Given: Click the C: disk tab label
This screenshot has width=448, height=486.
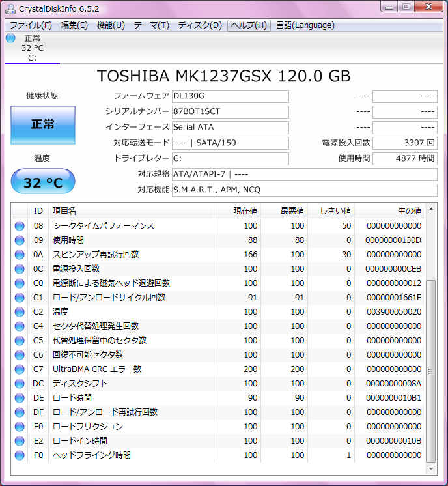Looking at the screenshot, I should pyautogui.click(x=32, y=58).
